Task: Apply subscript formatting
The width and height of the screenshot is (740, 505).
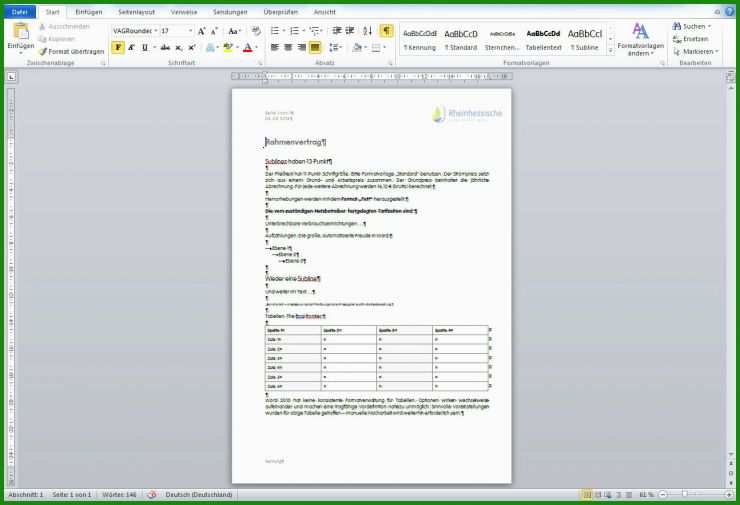Action: tap(178, 48)
